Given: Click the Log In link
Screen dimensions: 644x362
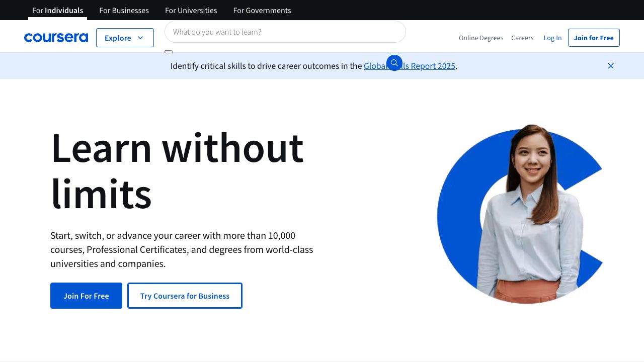Looking at the screenshot, I should click(x=552, y=38).
